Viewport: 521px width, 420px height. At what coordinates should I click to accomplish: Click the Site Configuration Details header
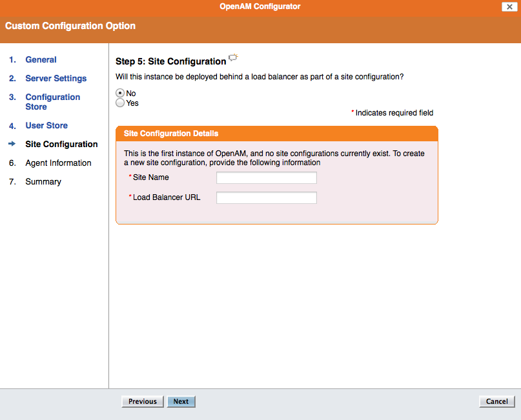pyautogui.click(x=277, y=134)
